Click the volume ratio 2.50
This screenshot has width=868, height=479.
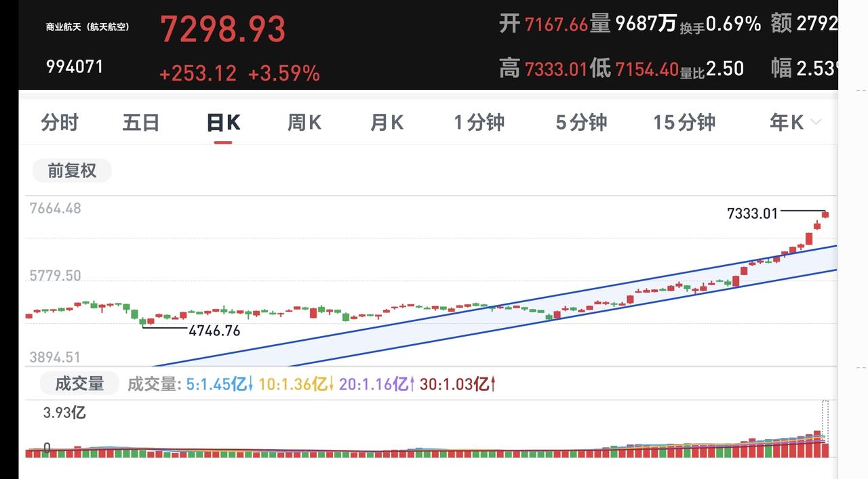click(x=725, y=68)
